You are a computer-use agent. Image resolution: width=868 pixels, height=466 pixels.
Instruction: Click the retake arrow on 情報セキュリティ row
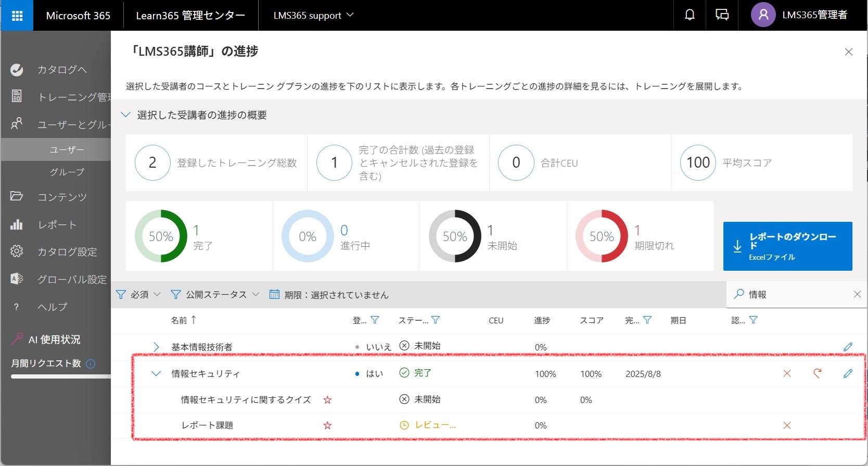[x=818, y=373]
